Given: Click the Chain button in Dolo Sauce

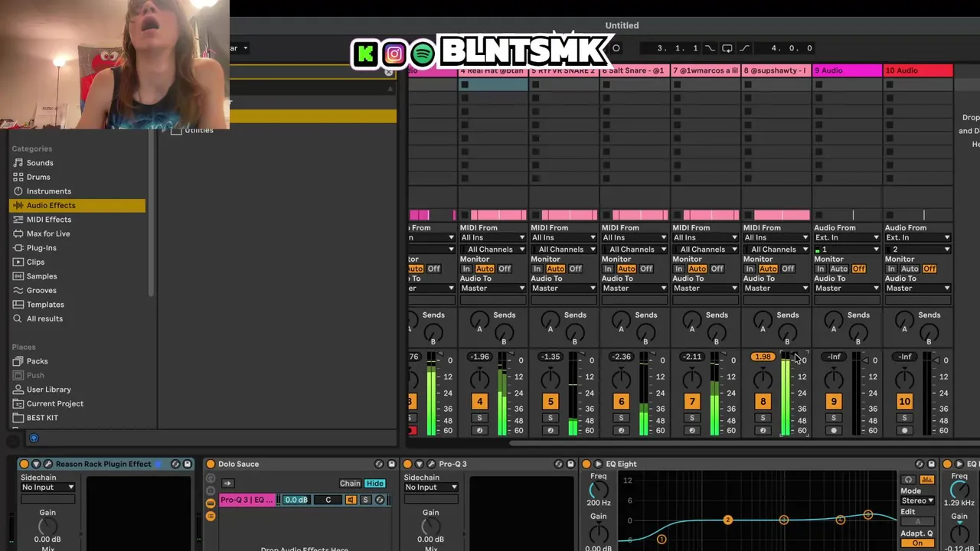Looking at the screenshot, I should pos(350,484).
